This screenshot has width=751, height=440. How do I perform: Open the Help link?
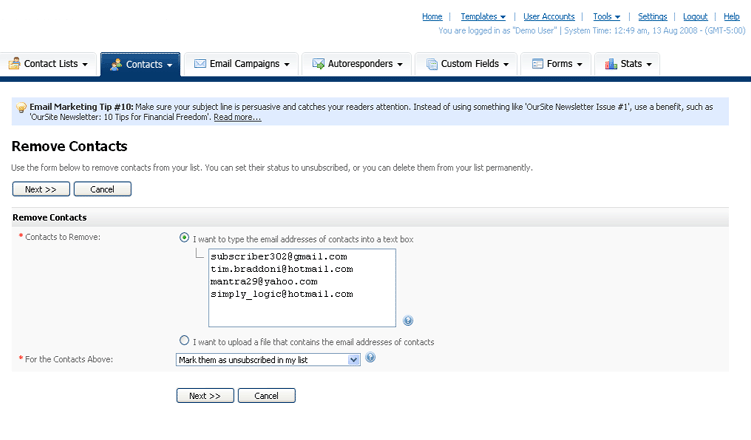(x=731, y=17)
